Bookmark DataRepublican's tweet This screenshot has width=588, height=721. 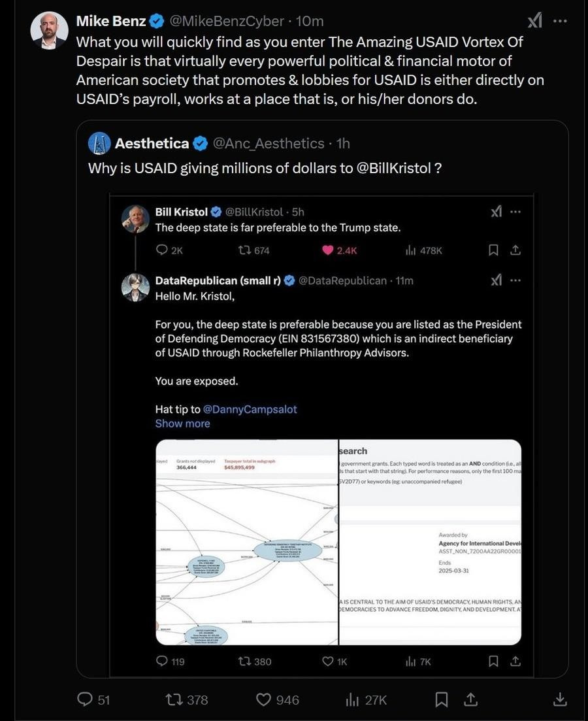coord(494,662)
